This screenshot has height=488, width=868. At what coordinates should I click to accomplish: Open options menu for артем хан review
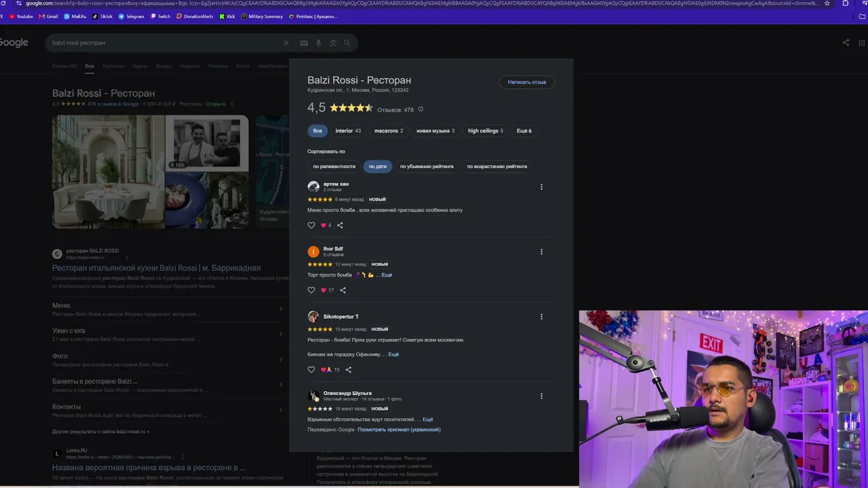541,186
